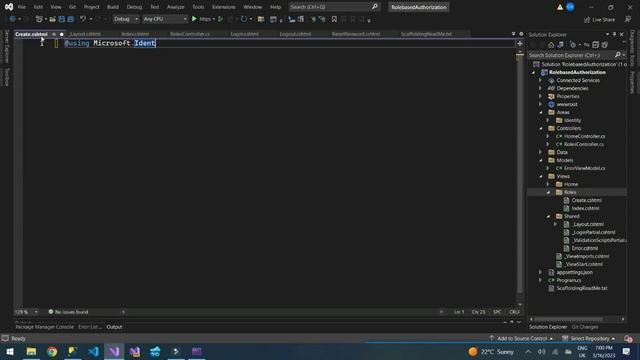The image size is (640, 360).
Task: Click the Windows Start button
Action: (x=10, y=351)
